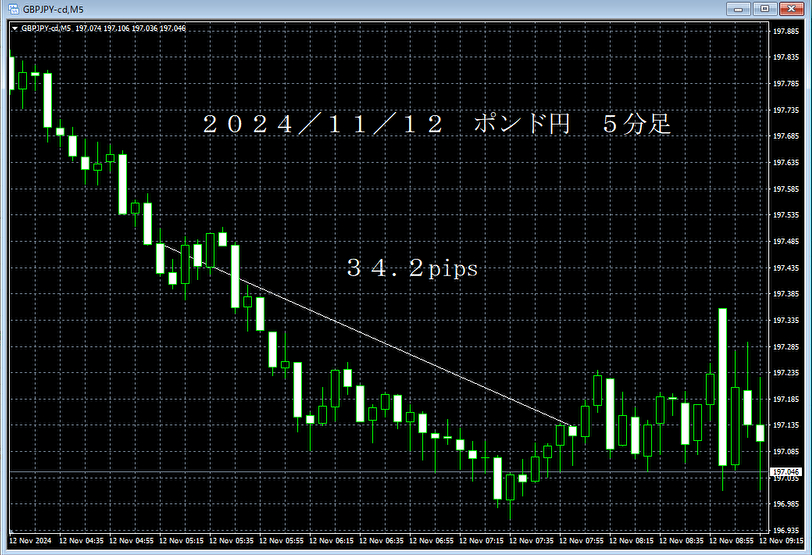Click time axis label '12 Nov 07:55'
The image size is (812, 555).
click(581, 541)
